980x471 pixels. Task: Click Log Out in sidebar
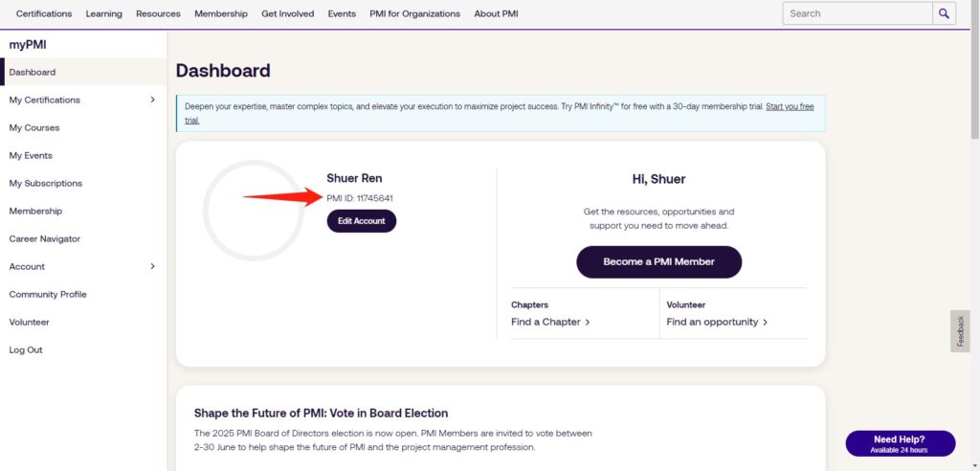26,350
